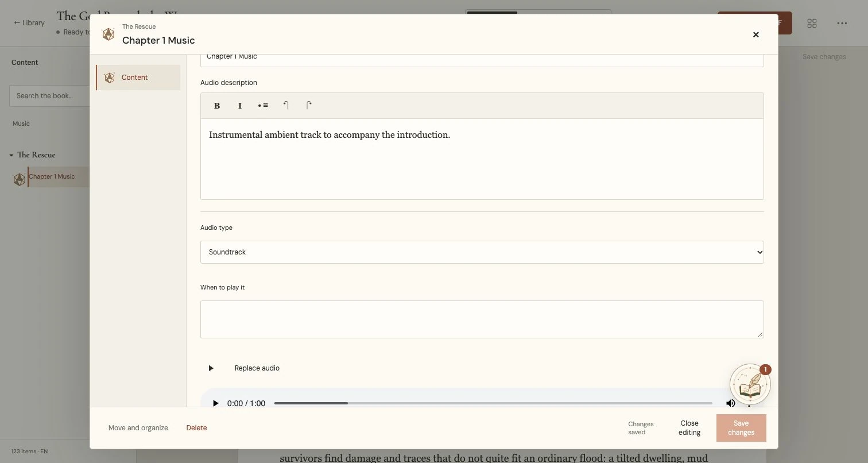868x463 pixels.
Task: Click the "123 items · EN" status text
Action: (29, 452)
